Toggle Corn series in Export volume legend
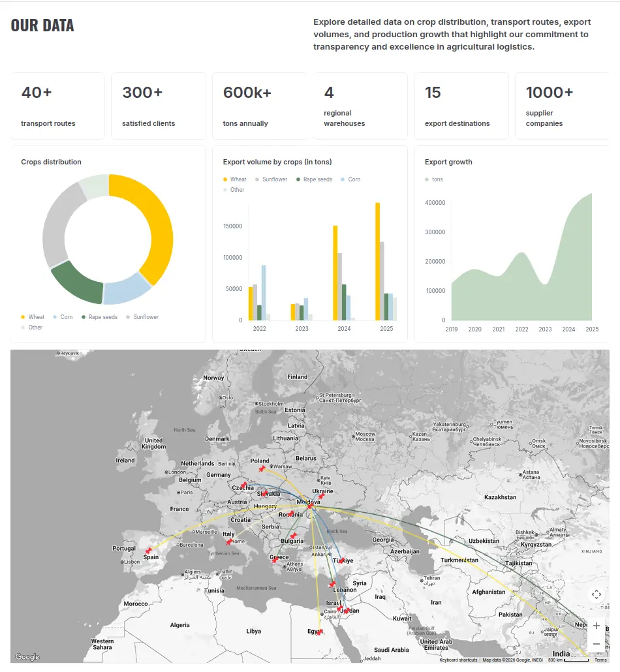Image resolution: width=620 pixels, height=672 pixels. click(x=350, y=179)
